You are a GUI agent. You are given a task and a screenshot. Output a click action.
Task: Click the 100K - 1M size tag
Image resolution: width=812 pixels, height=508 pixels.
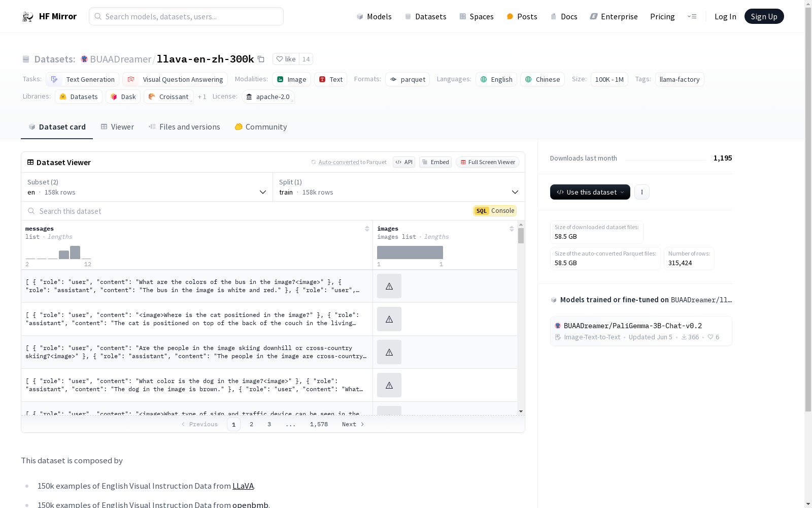pyautogui.click(x=610, y=79)
